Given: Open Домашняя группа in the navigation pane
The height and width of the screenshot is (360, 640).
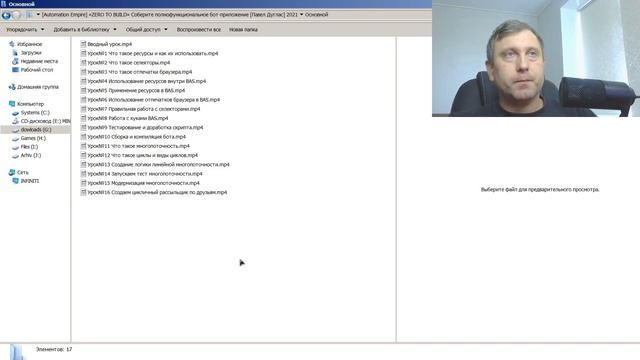Looking at the screenshot, I should click(38, 87).
